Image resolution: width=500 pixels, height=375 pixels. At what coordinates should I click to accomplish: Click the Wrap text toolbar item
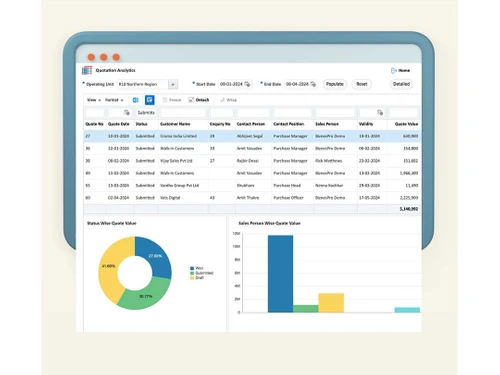click(228, 100)
